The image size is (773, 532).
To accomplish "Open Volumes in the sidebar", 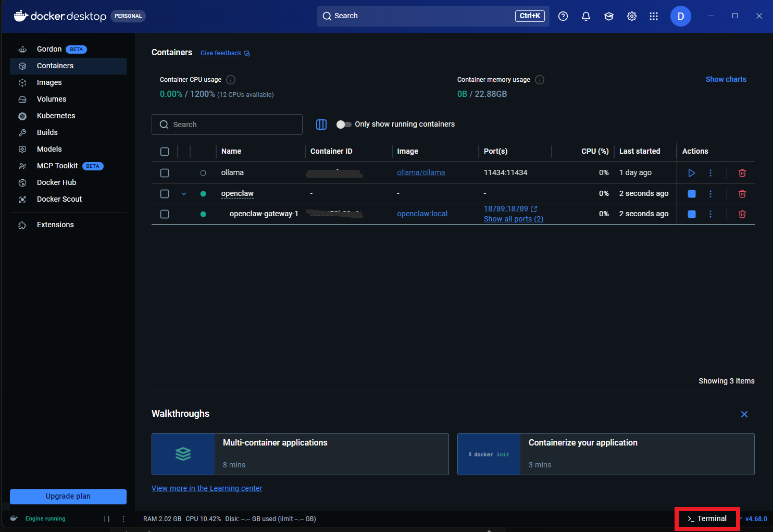I will [x=68, y=100].
